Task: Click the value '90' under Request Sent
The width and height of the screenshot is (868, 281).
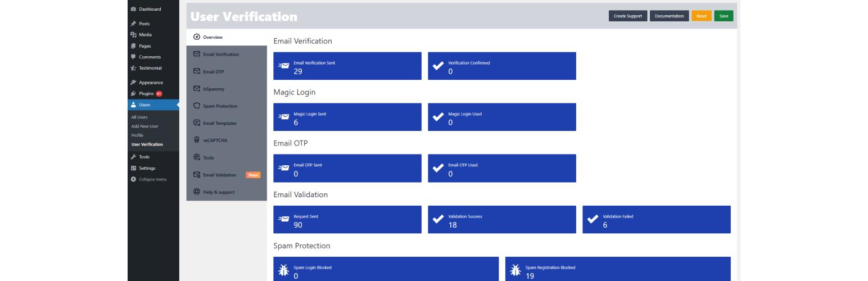Action: [298, 225]
